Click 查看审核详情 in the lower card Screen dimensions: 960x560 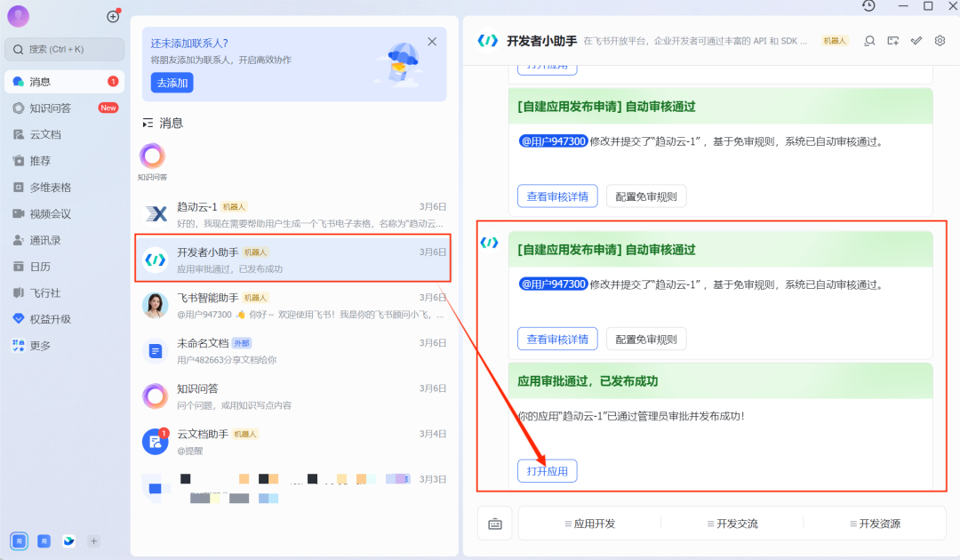tap(557, 339)
